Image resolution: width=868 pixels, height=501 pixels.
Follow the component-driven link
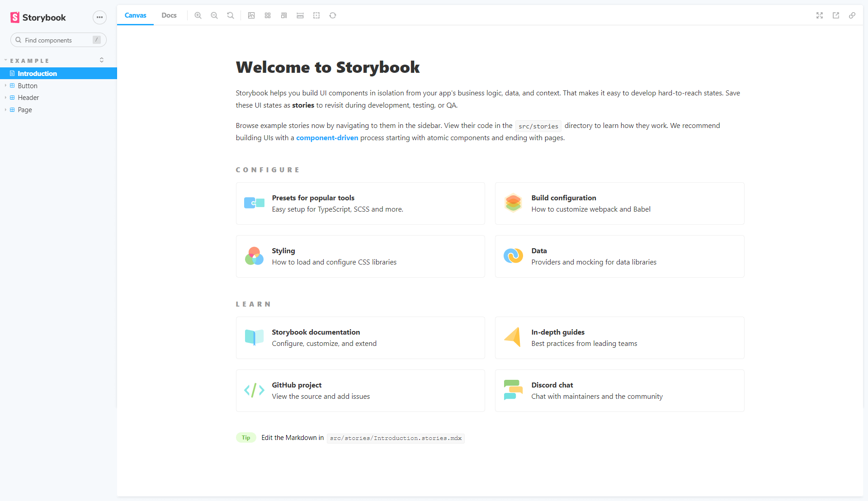(x=327, y=138)
